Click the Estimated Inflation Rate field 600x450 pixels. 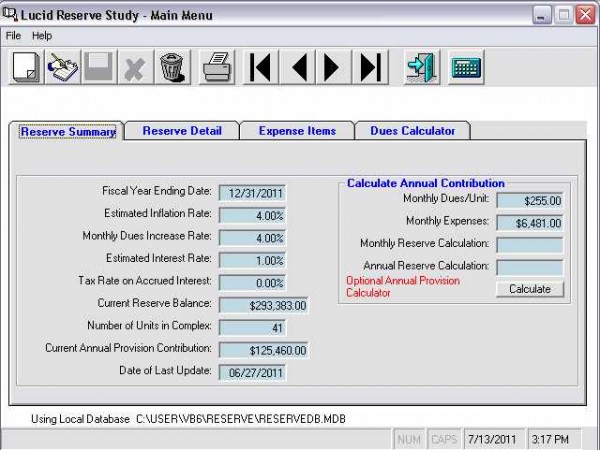(x=252, y=215)
